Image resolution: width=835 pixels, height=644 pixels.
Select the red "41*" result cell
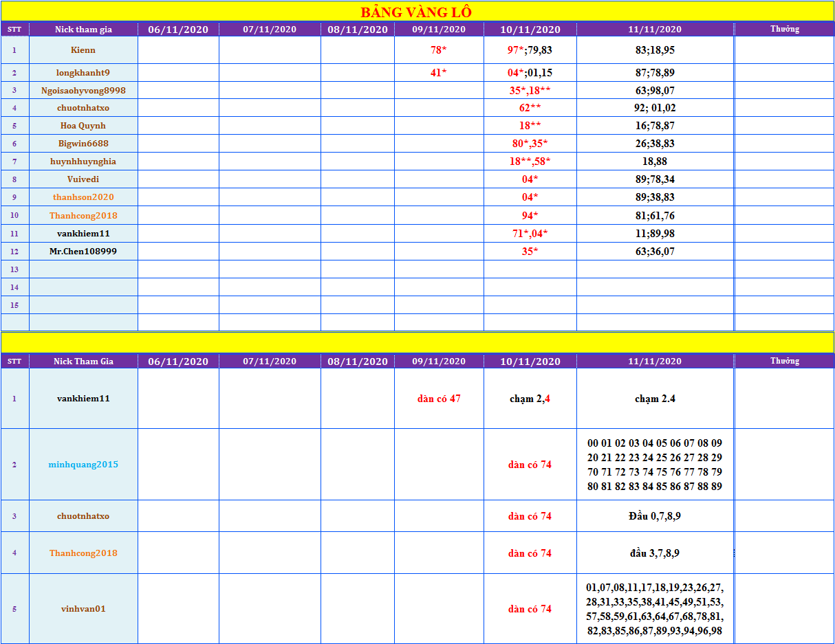439,72
